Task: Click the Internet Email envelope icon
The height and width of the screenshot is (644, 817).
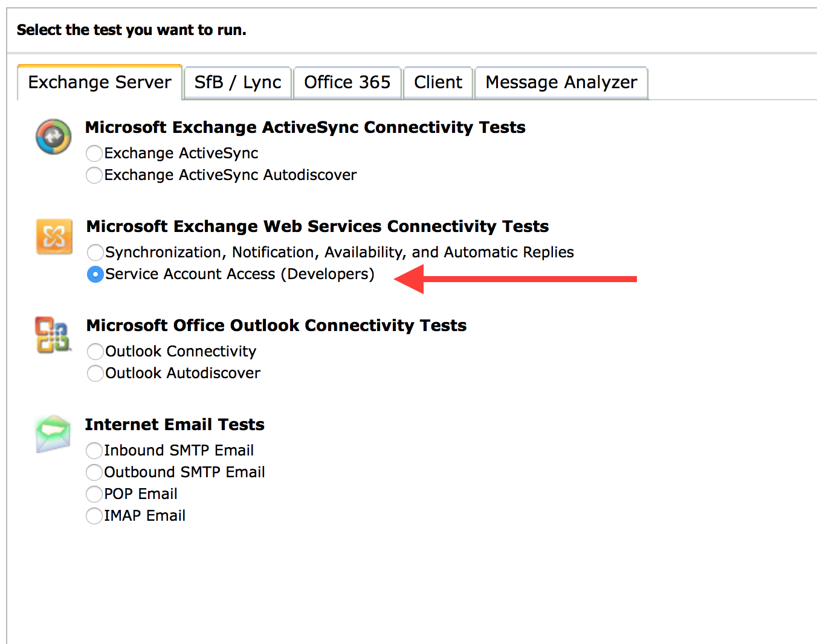Action: point(53,433)
